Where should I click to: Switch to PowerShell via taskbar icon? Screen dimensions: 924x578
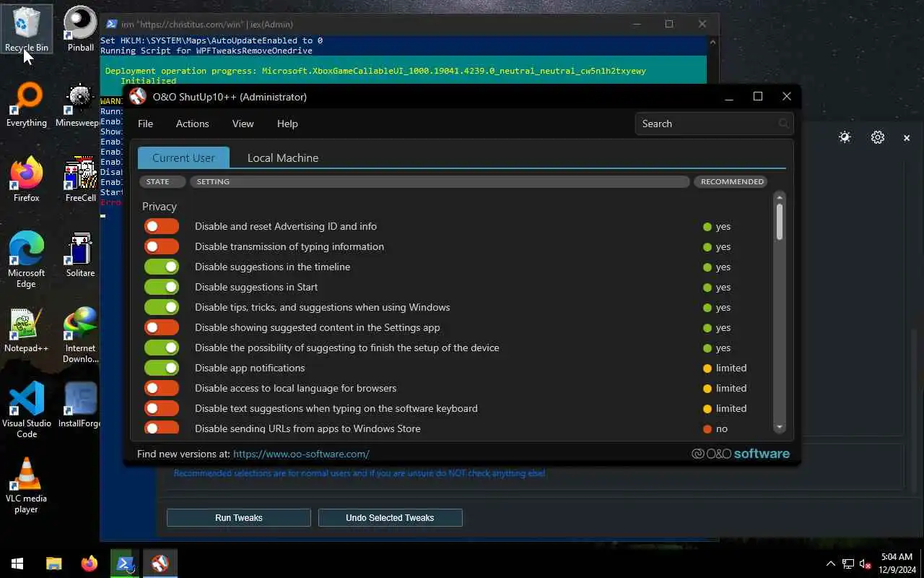pyautogui.click(x=125, y=564)
